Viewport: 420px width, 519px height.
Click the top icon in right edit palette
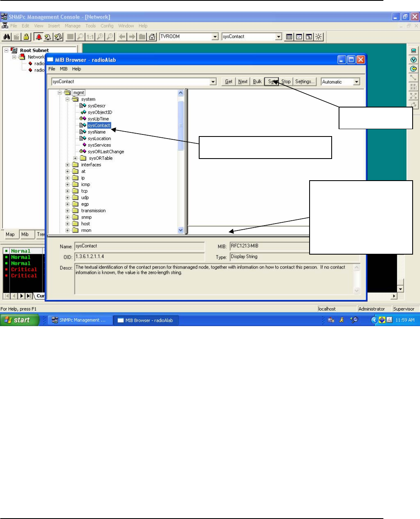coord(413,51)
